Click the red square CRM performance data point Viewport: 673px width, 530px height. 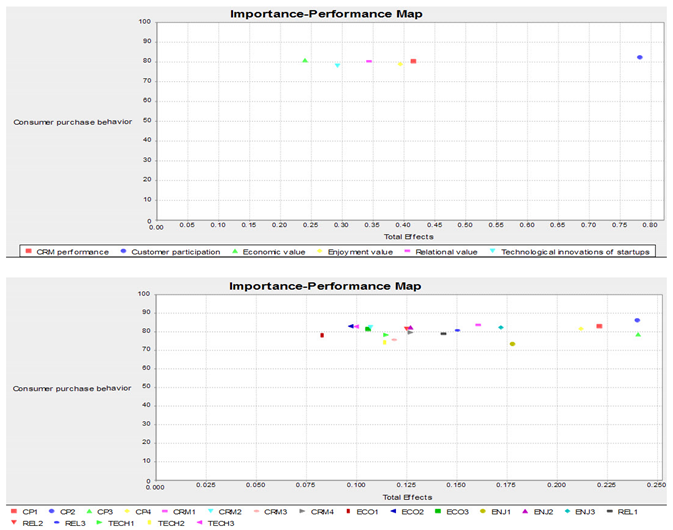pos(413,61)
